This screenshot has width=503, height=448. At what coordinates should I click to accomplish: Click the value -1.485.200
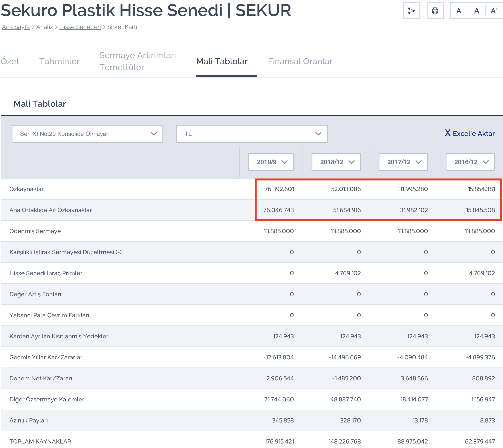tap(346, 378)
